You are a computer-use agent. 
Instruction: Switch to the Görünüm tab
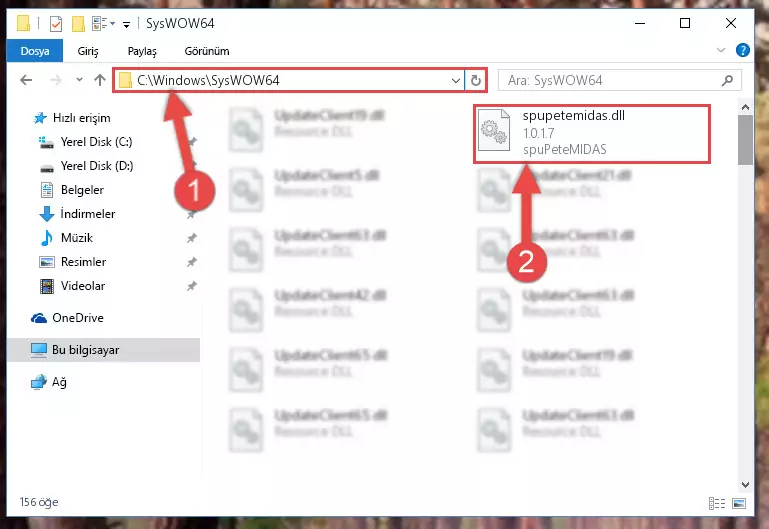pyautogui.click(x=206, y=51)
